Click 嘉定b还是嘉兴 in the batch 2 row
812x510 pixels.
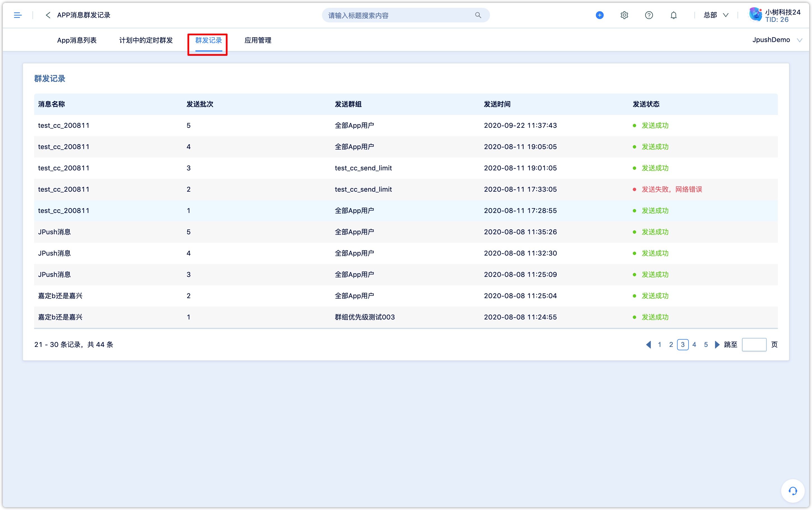point(60,296)
